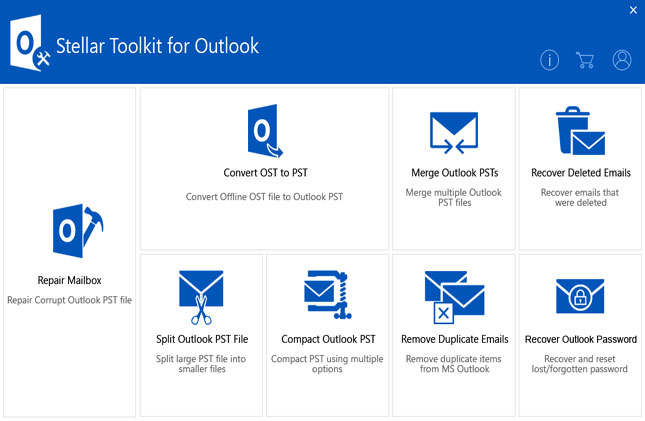Click the Compact Outlook PST clamp icon
The width and height of the screenshot is (645, 421).
[x=327, y=295]
